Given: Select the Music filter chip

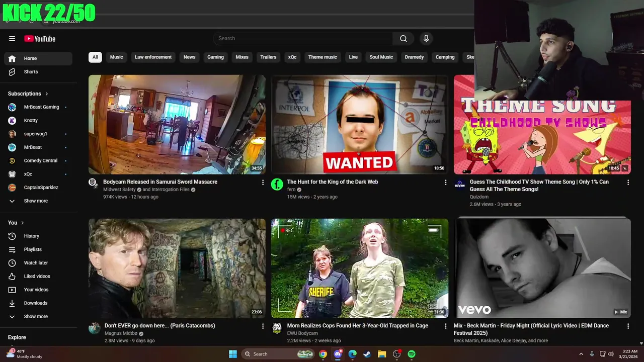Looking at the screenshot, I should pos(117,57).
